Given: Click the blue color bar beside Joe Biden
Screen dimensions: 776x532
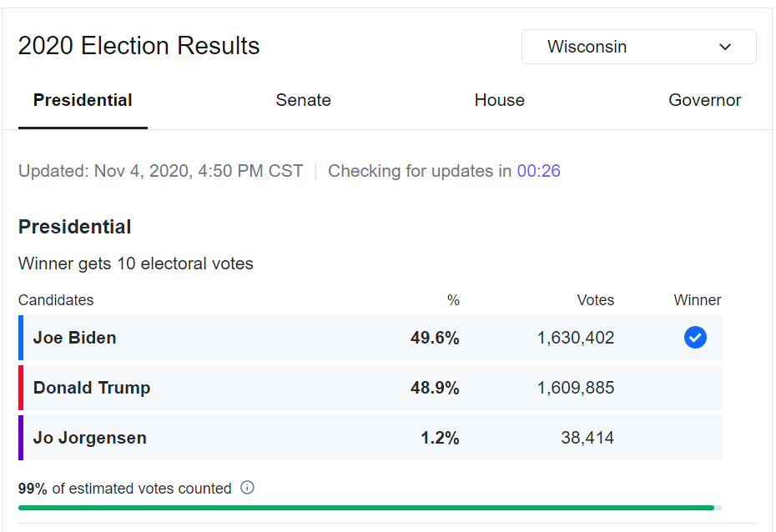Looking at the screenshot, I should [21, 338].
